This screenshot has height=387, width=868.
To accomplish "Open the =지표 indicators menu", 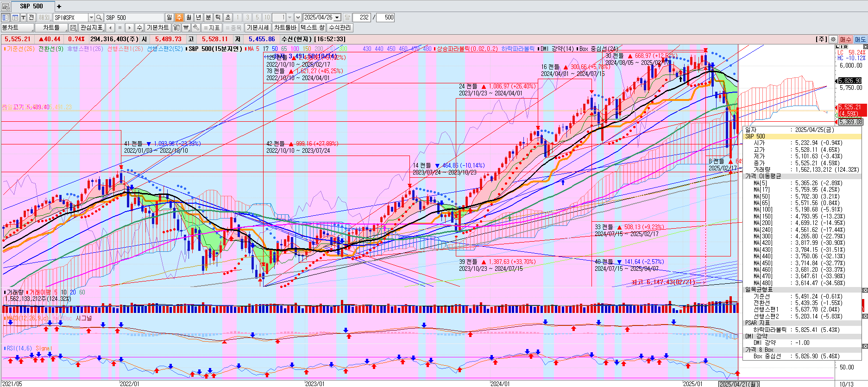I will 212,28.
